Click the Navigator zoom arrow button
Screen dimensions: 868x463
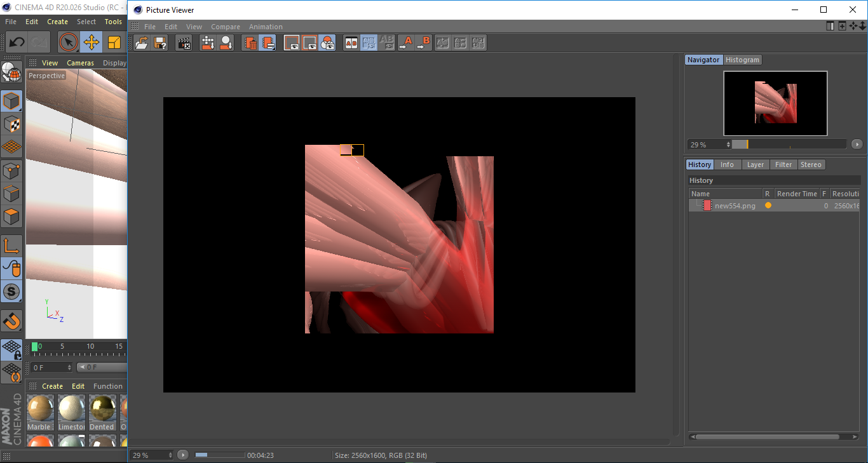[857, 144]
